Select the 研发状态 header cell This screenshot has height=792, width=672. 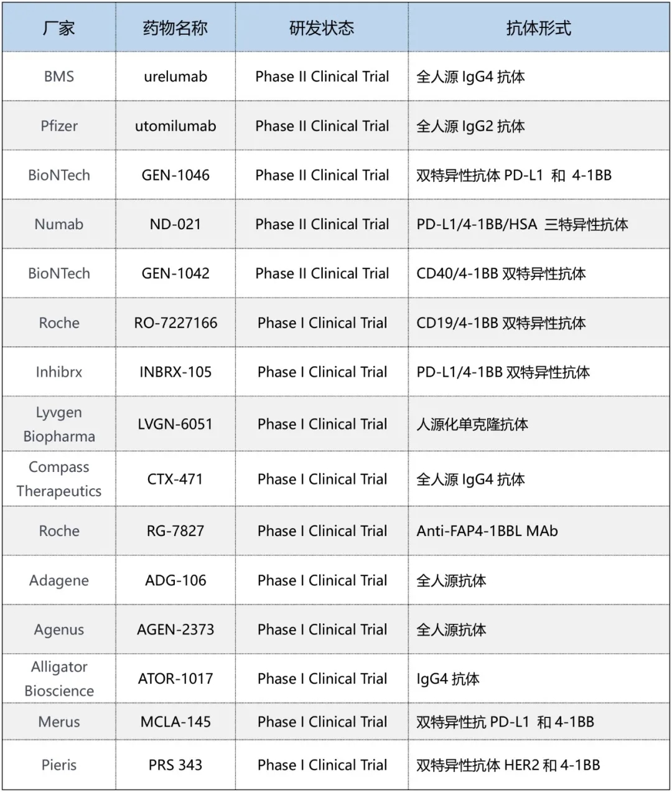point(322,28)
